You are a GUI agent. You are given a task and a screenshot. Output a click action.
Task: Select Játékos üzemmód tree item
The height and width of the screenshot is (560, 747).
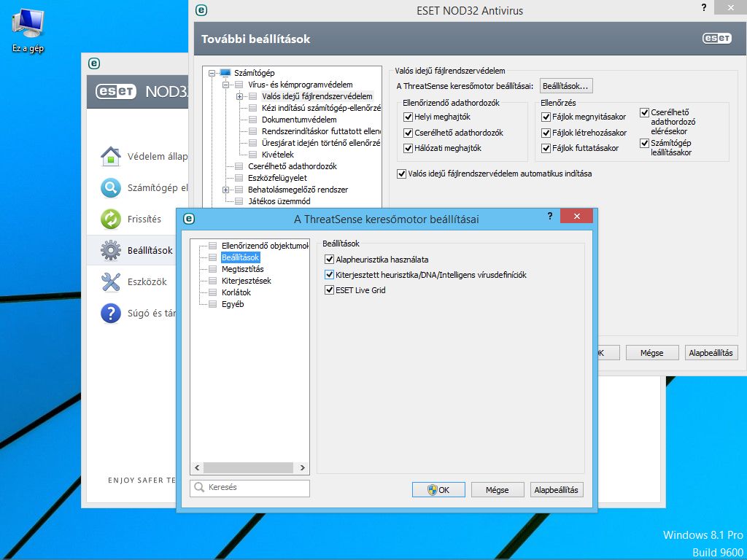(x=279, y=201)
